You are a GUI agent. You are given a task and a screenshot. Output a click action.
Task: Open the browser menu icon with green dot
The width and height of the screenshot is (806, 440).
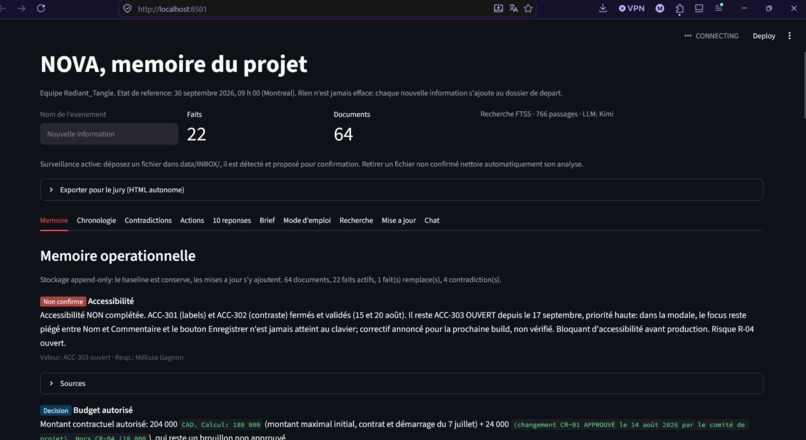(719, 8)
